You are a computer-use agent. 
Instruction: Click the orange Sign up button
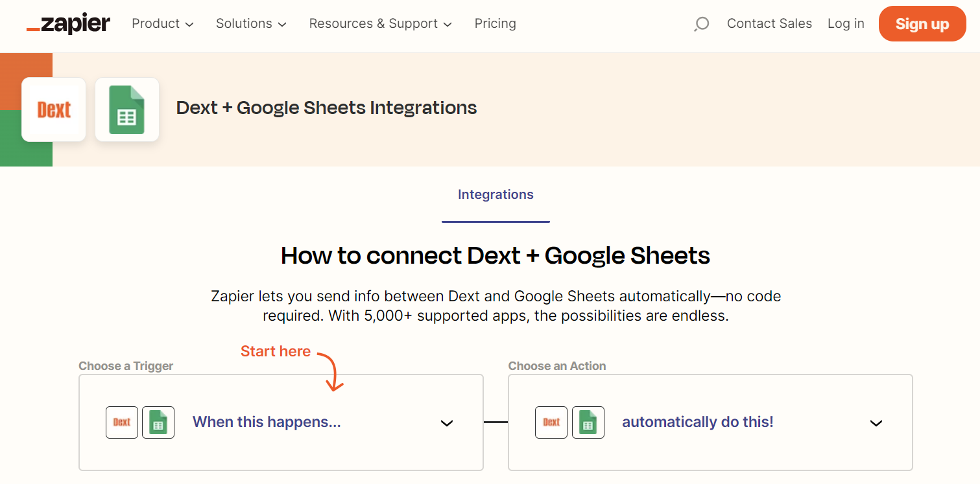tap(922, 24)
